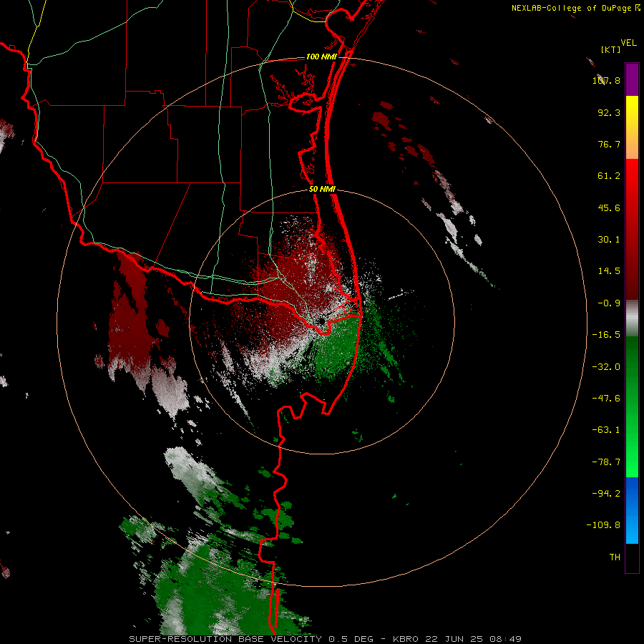Click the VEL legend title
Viewport: 644px width, 644px height.
(x=628, y=43)
